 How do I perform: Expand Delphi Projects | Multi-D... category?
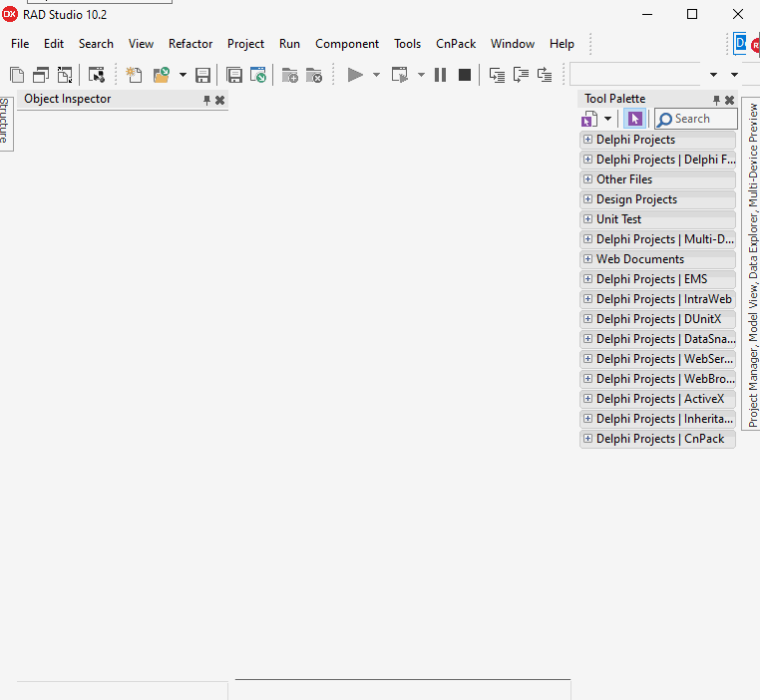(587, 239)
